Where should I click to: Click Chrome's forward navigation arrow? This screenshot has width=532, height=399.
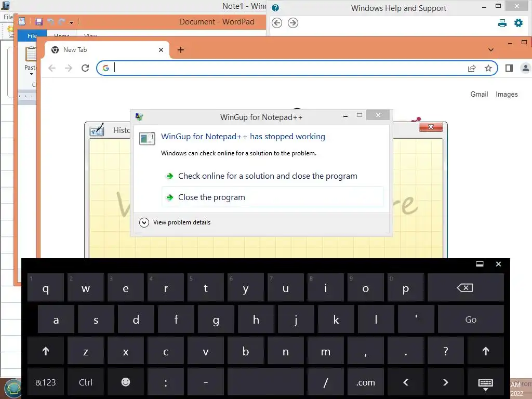(x=69, y=68)
